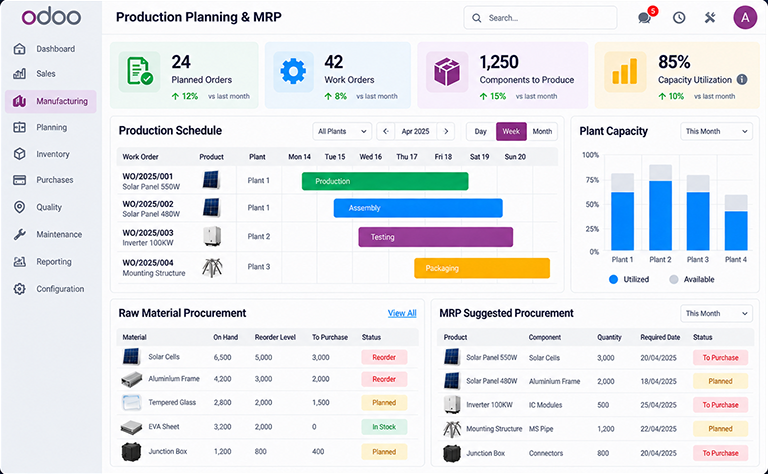Click the Maintenance wrench icon

click(19, 234)
